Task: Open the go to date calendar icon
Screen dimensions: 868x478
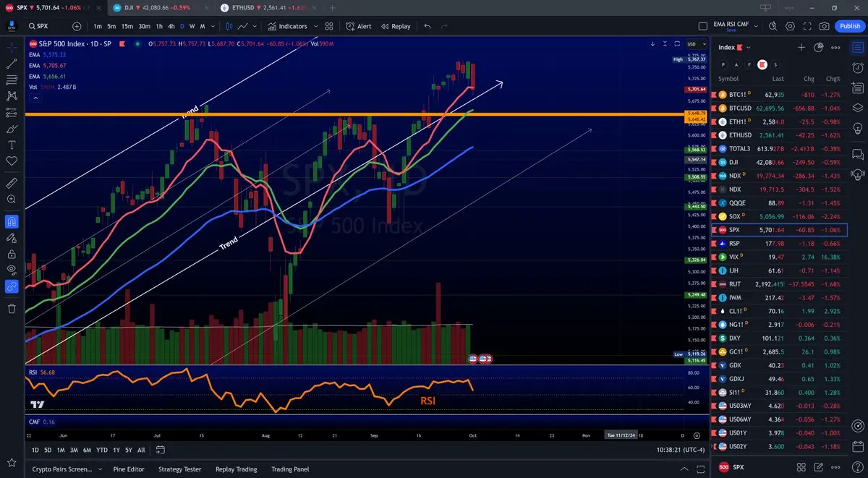Action: point(160,450)
